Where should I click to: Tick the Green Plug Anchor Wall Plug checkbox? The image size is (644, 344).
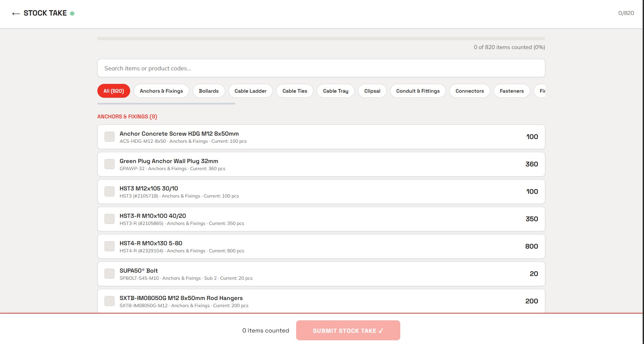(109, 164)
